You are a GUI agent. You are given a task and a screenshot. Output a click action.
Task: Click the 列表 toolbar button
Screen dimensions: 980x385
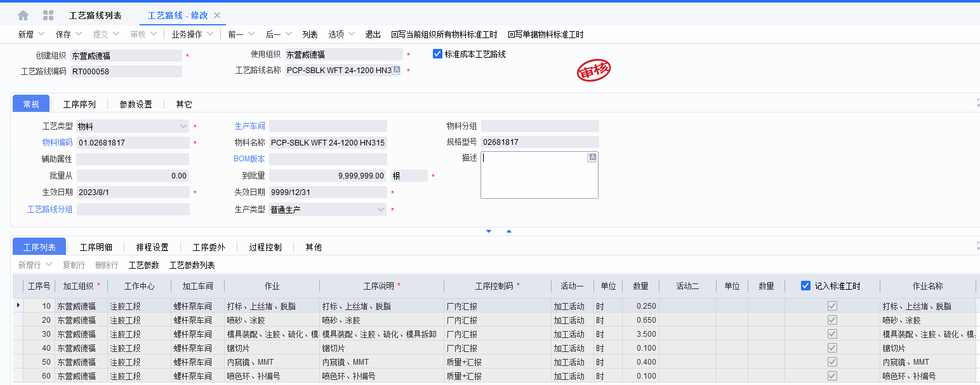point(310,34)
